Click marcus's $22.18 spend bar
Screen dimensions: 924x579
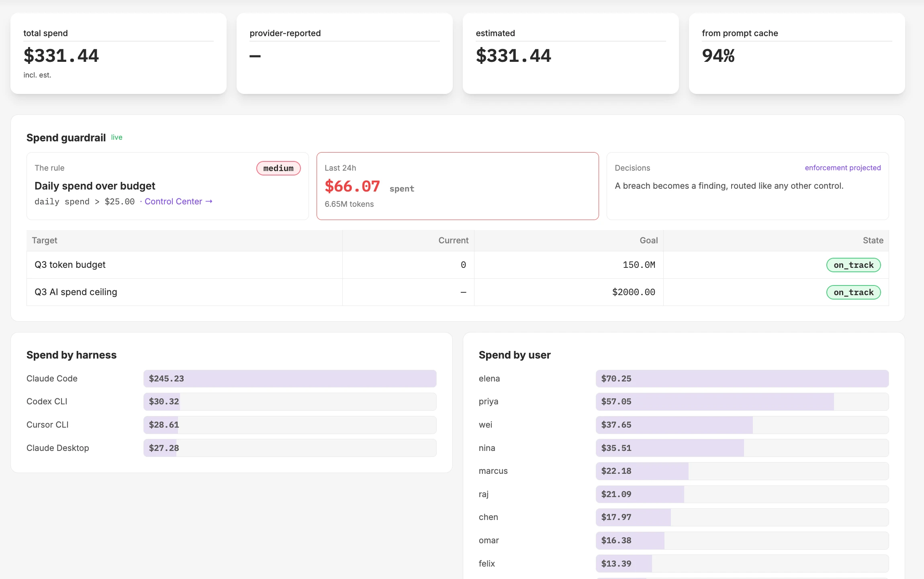pyautogui.click(x=742, y=471)
